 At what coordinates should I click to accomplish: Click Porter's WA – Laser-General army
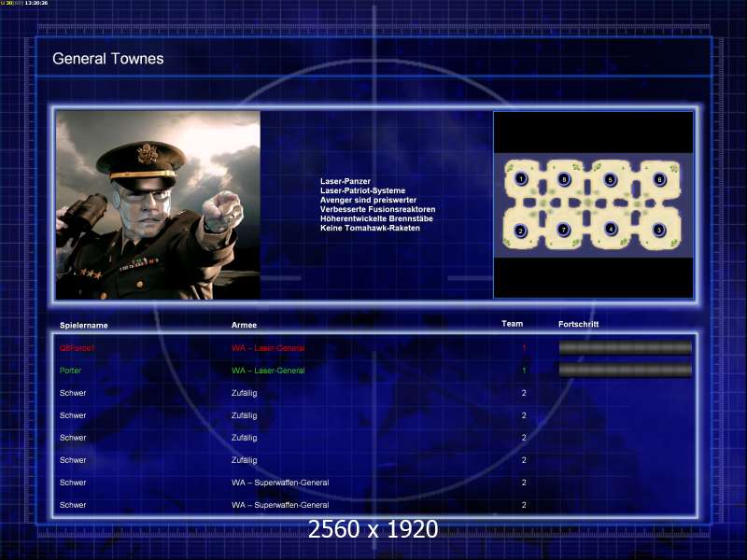268,371
